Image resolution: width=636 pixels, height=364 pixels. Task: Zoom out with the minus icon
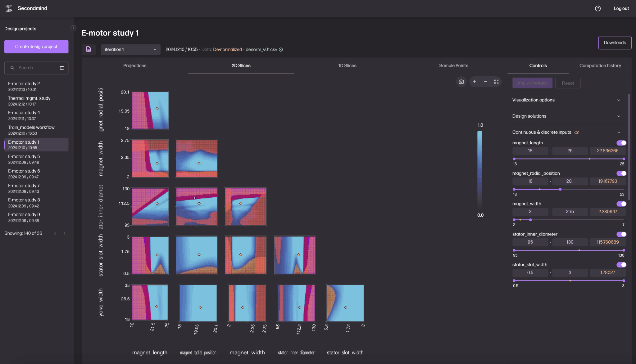[485, 82]
